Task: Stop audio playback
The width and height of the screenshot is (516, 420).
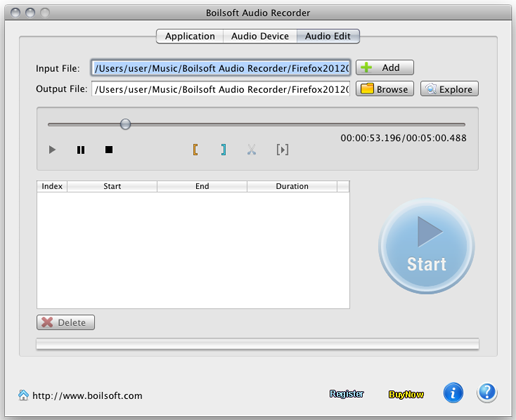Action: [x=109, y=149]
